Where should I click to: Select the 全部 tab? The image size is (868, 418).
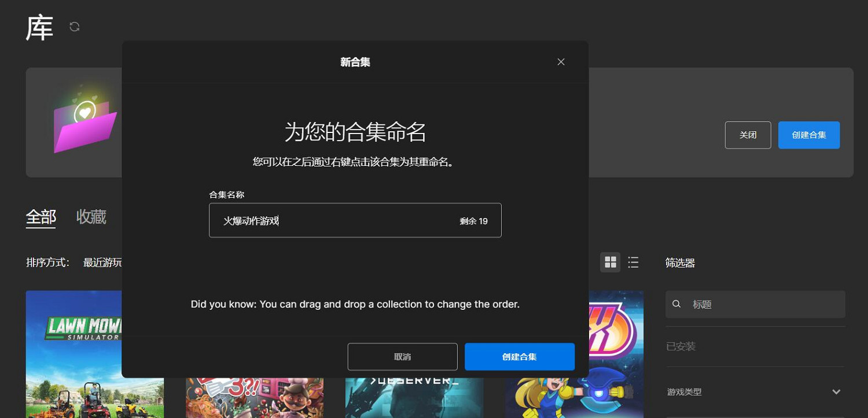(41, 216)
